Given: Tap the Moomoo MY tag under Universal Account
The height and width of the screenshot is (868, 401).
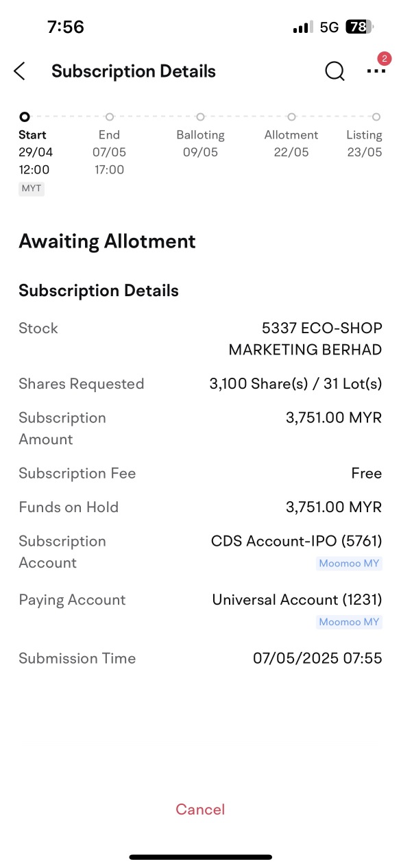Looking at the screenshot, I should coord(350,623).
